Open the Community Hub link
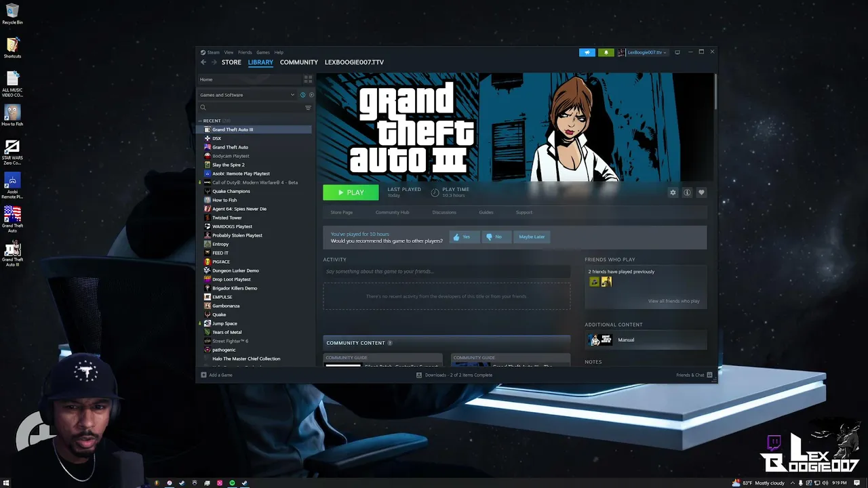The width and height of the screenshot is (868, 488). point(392,212)
